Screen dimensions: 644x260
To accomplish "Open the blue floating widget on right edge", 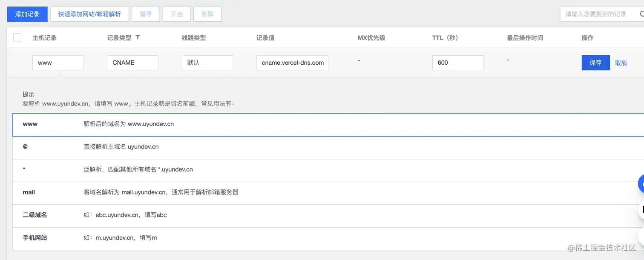I will point(641,184).
